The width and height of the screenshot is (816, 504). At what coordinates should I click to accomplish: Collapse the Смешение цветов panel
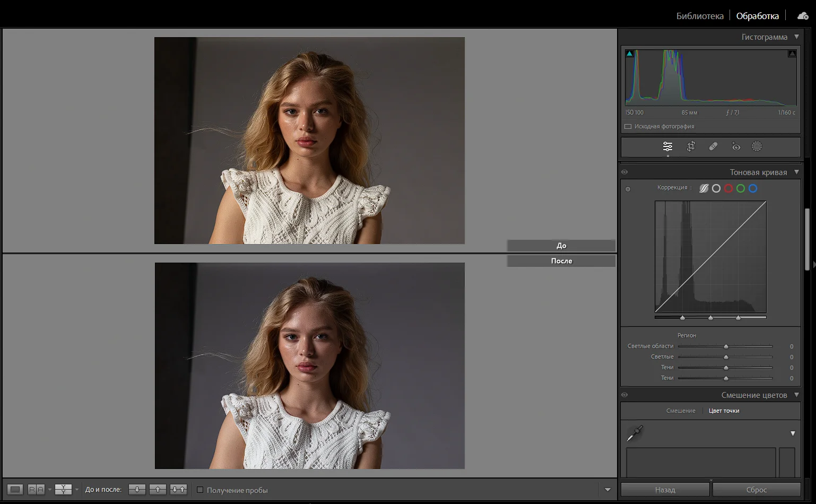796,395
